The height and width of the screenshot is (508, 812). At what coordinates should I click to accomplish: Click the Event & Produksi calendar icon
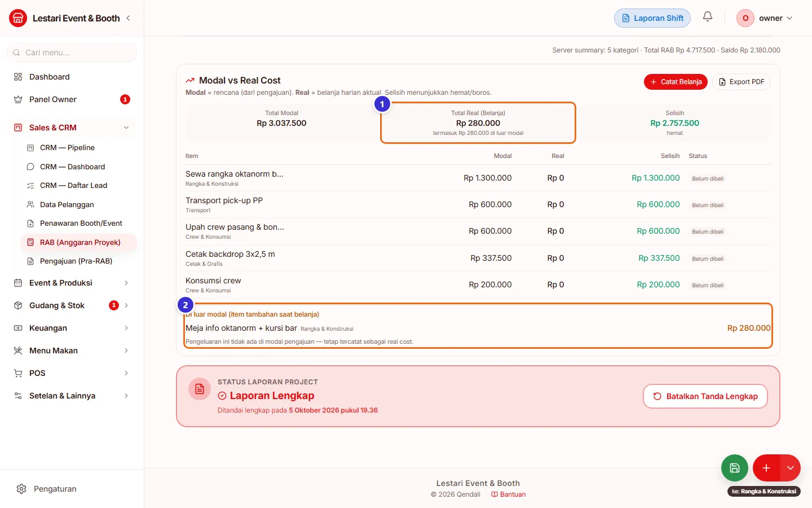coord(18,283)
